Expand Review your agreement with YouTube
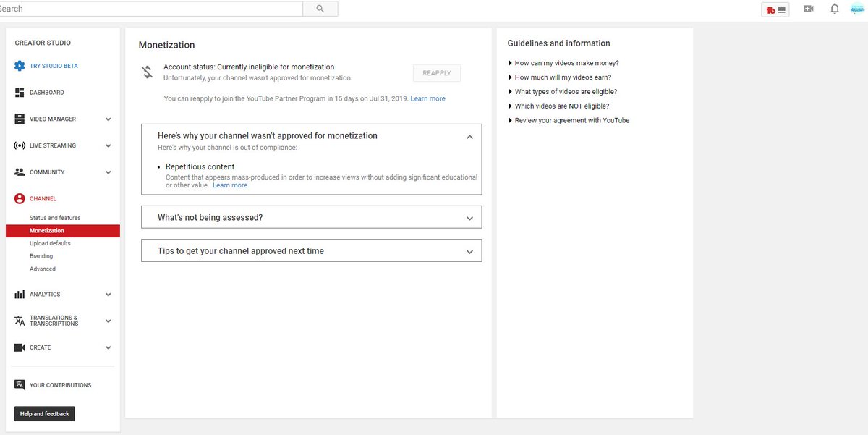 [569, 121]
